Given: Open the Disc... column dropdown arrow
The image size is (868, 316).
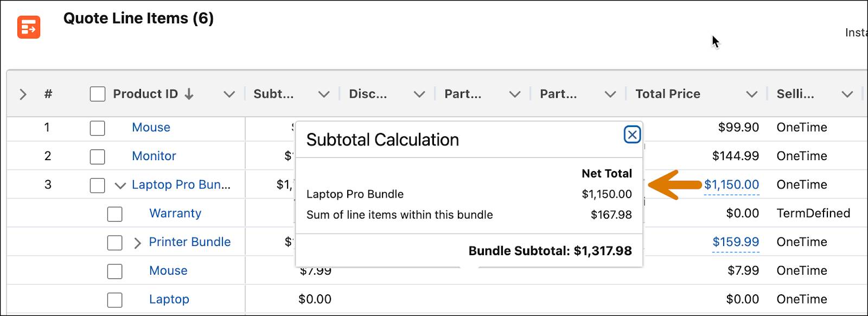Looking at the screenshot, I should (x=419, y=94).
